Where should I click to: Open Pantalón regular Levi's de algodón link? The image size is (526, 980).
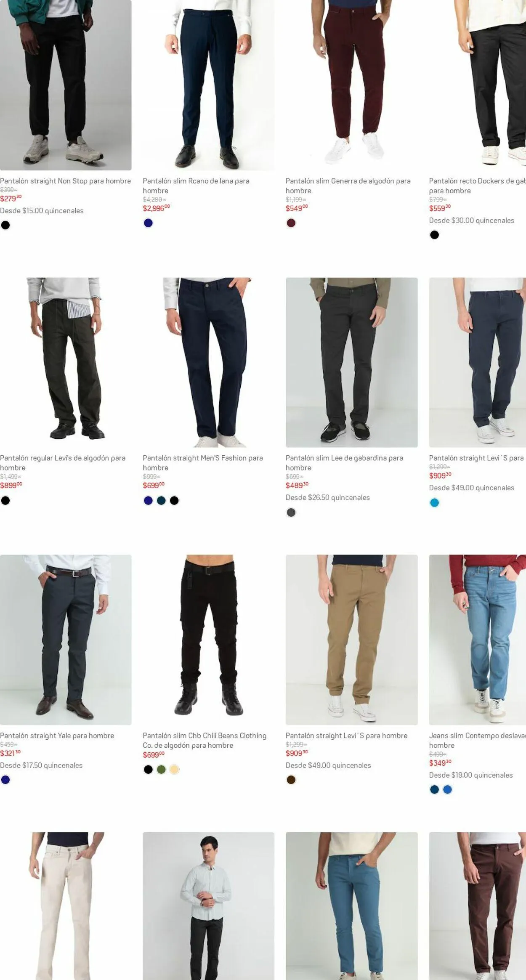click(x=63, y=462)
